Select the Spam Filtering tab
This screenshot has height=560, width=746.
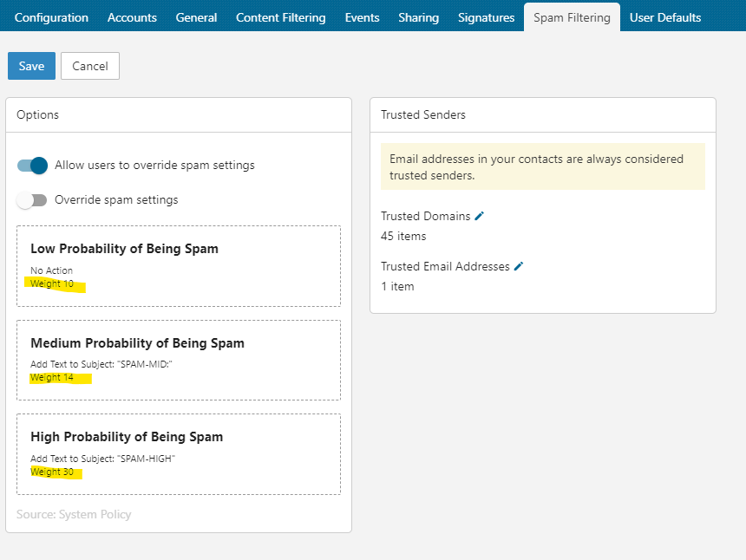pyautogui.click(x=572, y=17)
